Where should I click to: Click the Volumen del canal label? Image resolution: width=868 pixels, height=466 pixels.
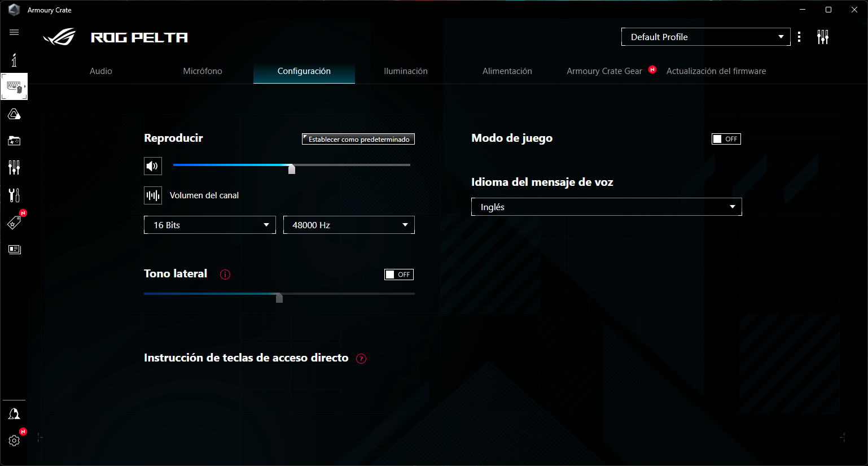(x=204, y=195)
